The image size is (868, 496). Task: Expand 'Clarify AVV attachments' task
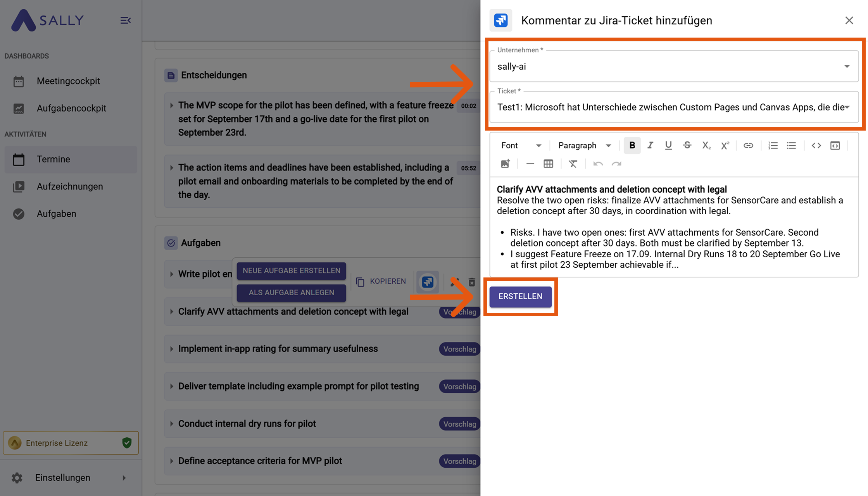(x=171, y=312)
